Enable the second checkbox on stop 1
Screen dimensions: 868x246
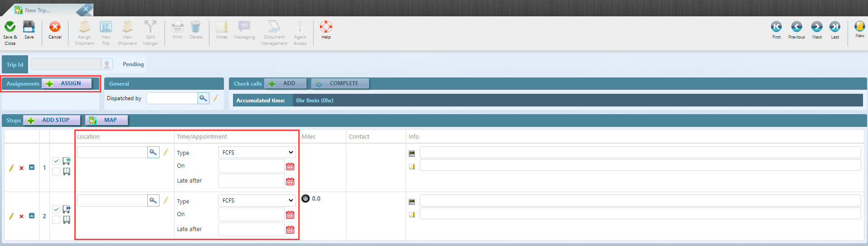click(x=56, y=172)
